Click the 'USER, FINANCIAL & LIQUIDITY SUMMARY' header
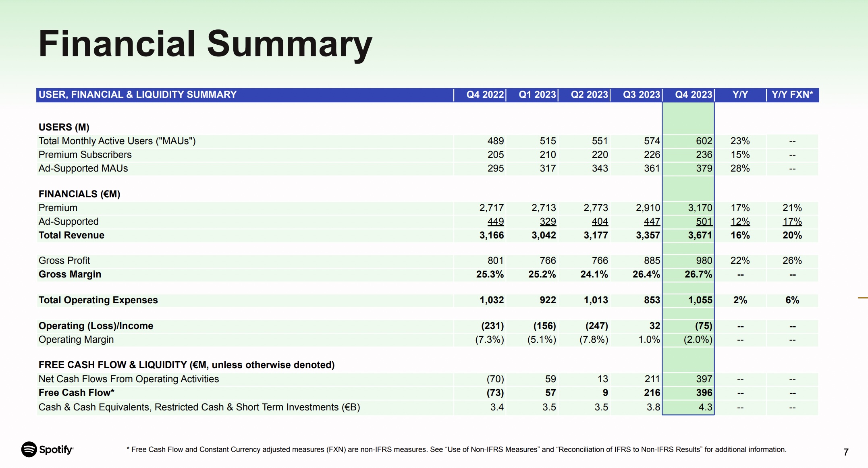This screenshot has width=868, height=468. point(137,95)
